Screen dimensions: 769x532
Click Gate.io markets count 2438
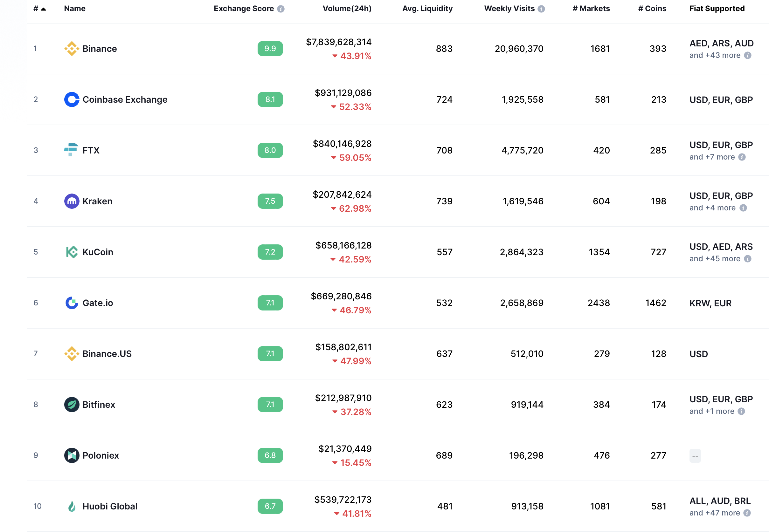pyautogui.click(x=599, y=303)
